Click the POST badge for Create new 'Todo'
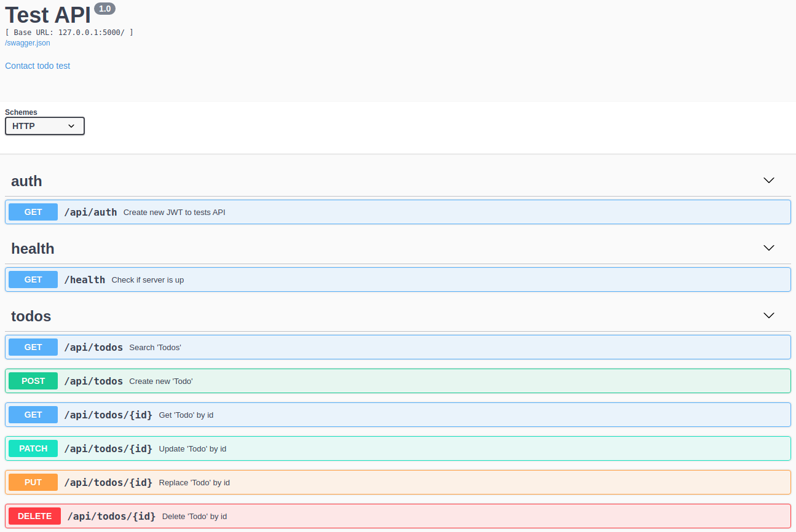Viewport: 796px width, 532px height. [x=33, y=381]
